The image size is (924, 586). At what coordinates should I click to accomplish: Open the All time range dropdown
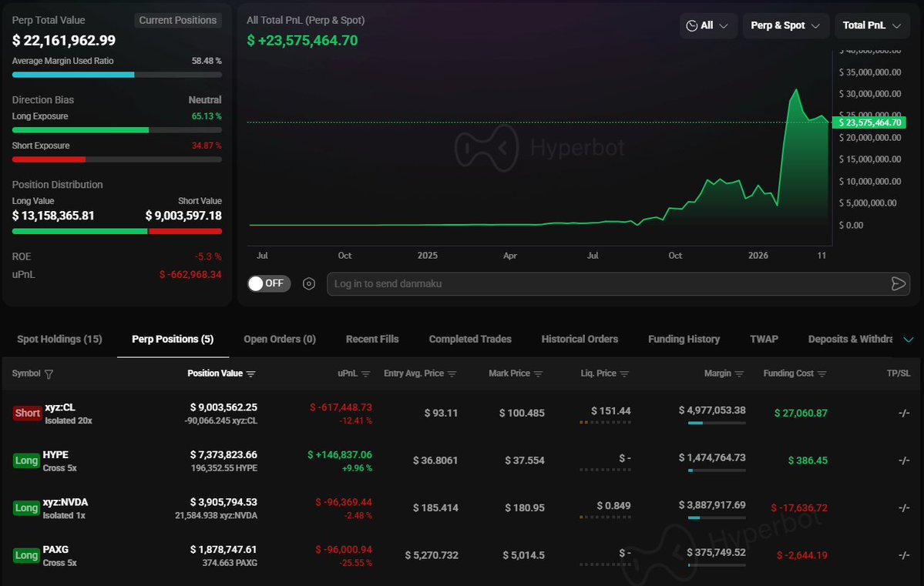tap(708, 25)
